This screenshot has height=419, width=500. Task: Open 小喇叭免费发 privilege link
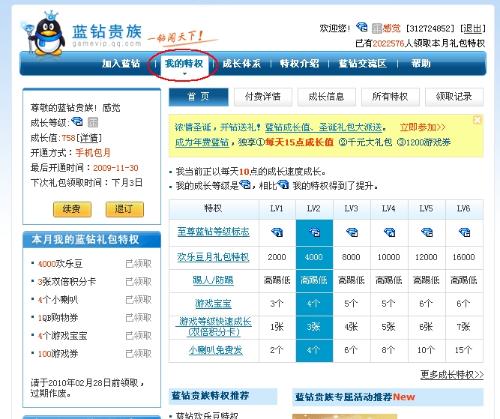216,350
